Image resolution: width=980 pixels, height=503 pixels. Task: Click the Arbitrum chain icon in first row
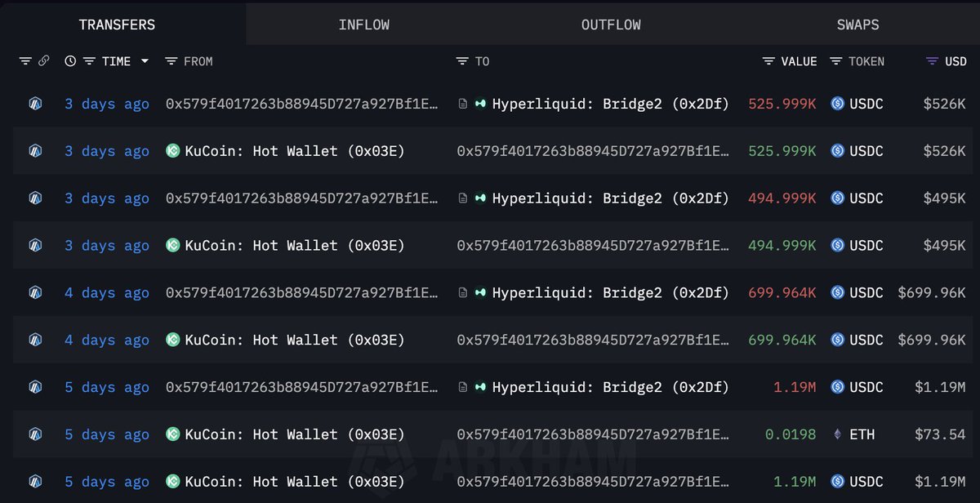[35, 104]
